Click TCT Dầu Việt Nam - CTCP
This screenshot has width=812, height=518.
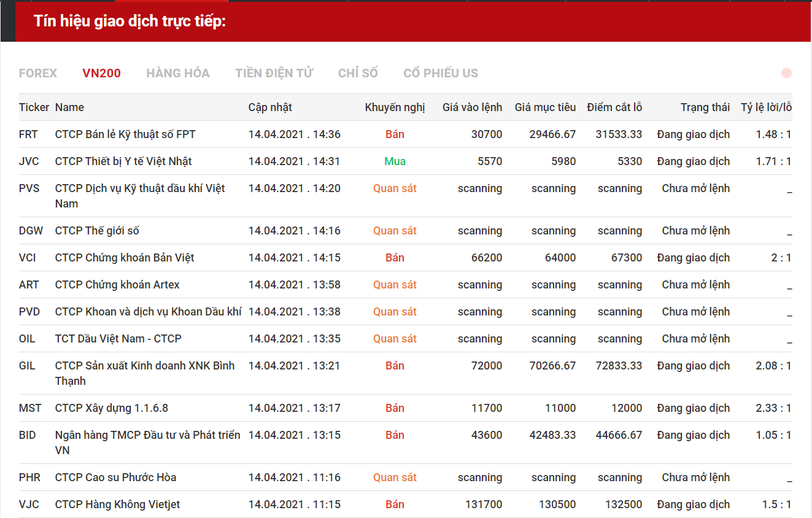(118, 339)
